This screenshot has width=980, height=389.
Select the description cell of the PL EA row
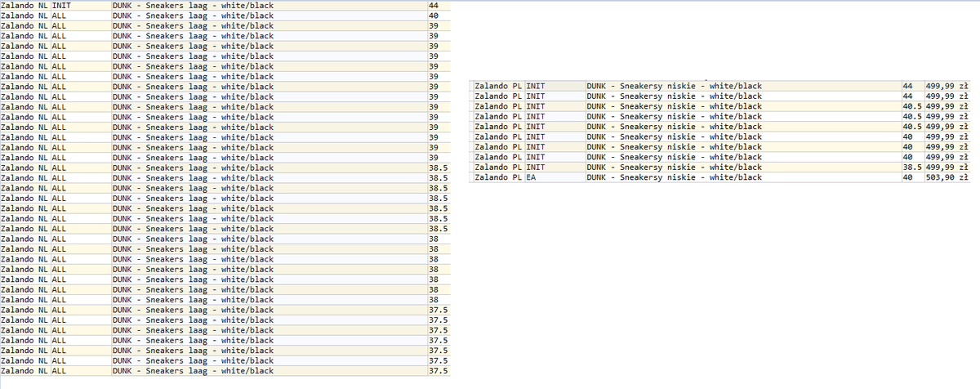[743, 177]
